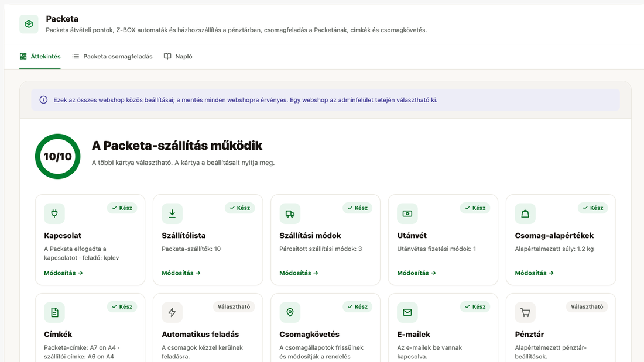The height and width of the screenshot is (362, 644).
Task: Click 'Alapértelmezett súly: 1.2 kg' text
Action: point(554,249)
